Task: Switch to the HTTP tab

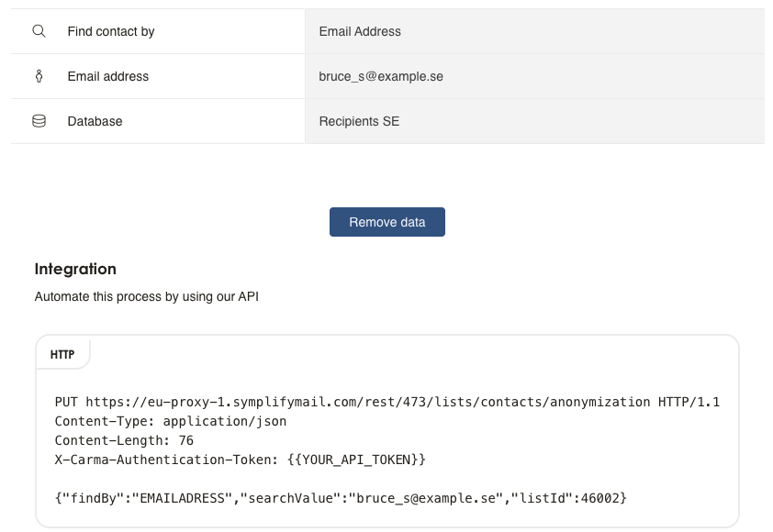Action: click(62, 354)
